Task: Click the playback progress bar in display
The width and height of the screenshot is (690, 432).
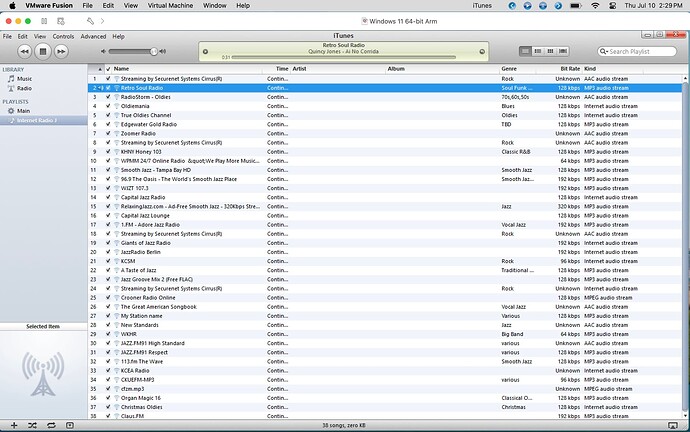Action: (343, 57)
